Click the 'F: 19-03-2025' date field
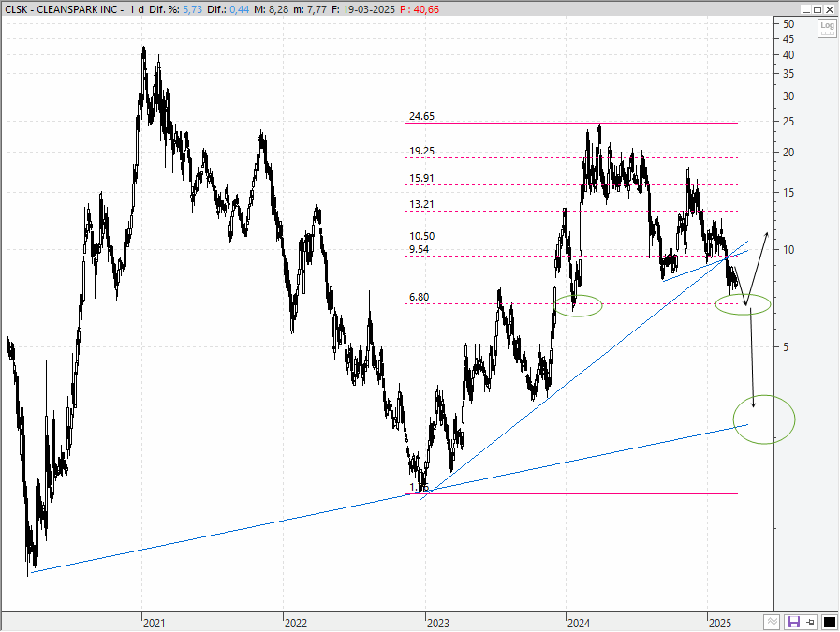 click(363, 9)
